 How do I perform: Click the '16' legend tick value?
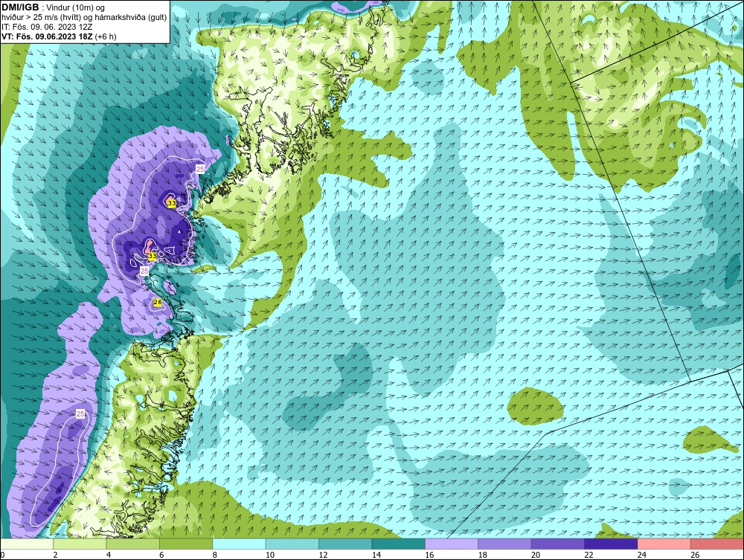click(x=429, y=555)
